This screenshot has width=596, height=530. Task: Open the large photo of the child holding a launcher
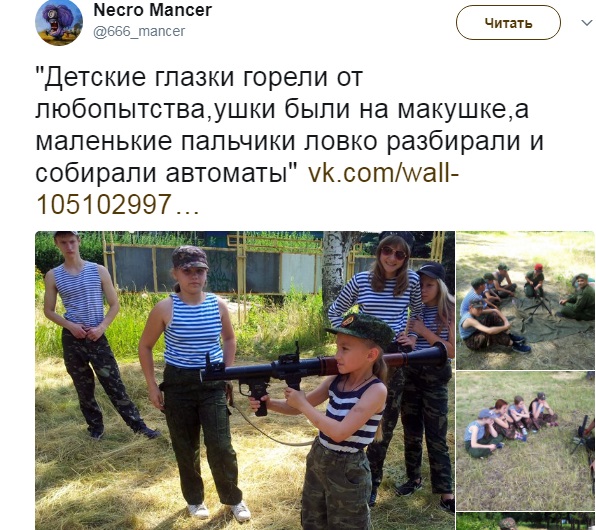click(x=245, y=381)
